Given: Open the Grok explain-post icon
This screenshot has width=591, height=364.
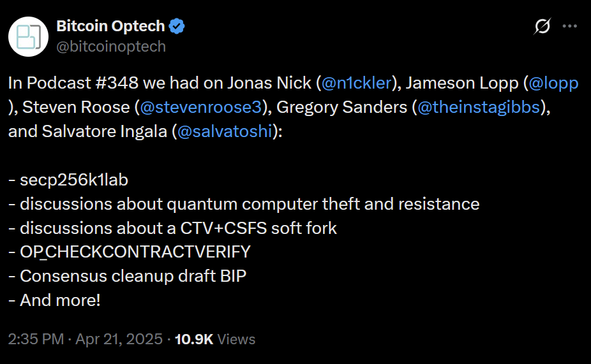Looking at the screenshot, I should (x=542, y=27).
